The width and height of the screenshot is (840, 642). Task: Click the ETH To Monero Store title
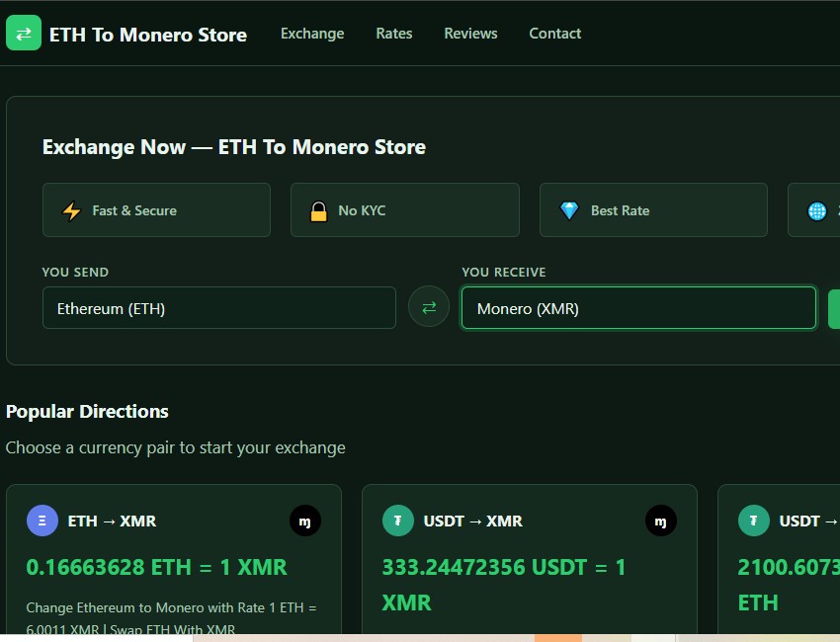[x=148, y=34]
